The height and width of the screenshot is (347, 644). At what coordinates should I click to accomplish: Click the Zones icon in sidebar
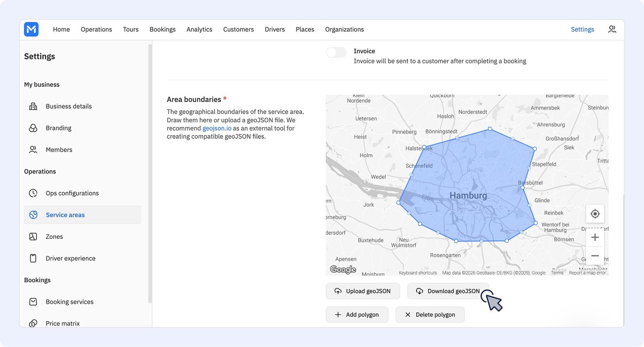point(33,237)
